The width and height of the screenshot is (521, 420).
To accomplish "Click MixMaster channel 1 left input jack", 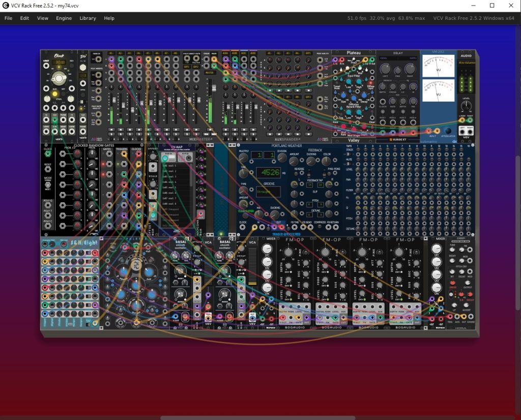I will [111, 59].
